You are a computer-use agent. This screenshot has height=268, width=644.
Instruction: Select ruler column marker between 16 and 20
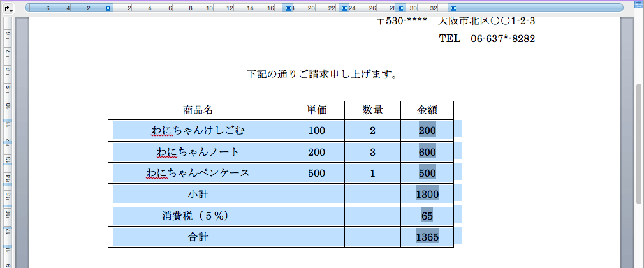(289, 8)
